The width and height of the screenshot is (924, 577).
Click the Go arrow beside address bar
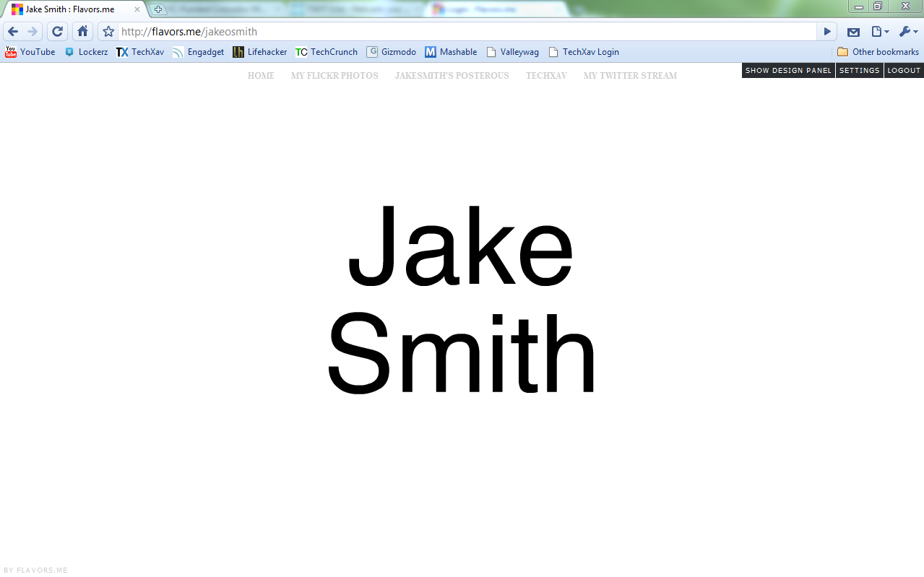tap(828, 32)
